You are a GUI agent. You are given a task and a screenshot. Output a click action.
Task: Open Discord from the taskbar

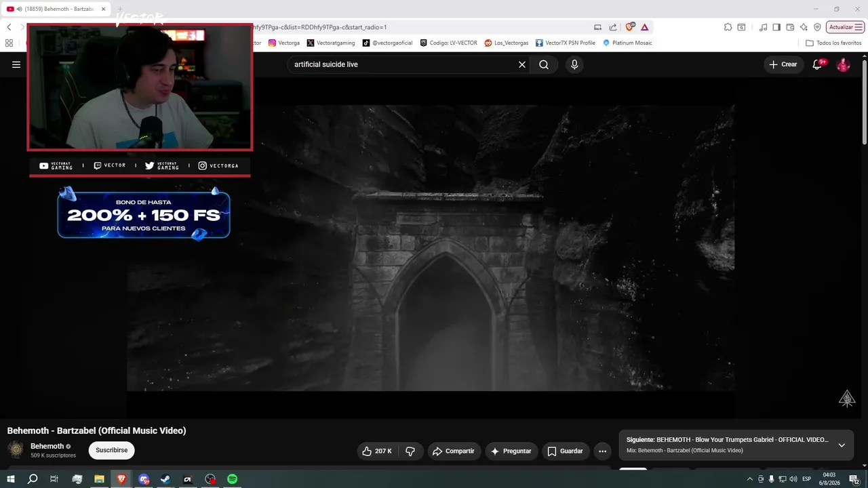point(144,479)
